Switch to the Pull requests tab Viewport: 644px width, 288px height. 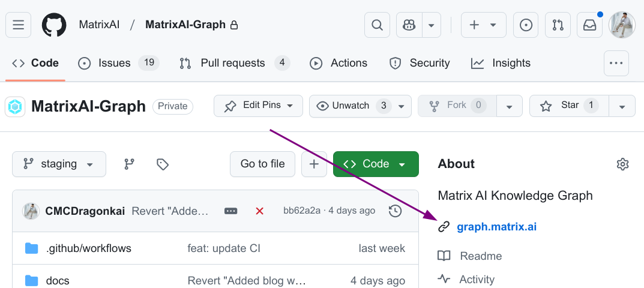[232, 63]
